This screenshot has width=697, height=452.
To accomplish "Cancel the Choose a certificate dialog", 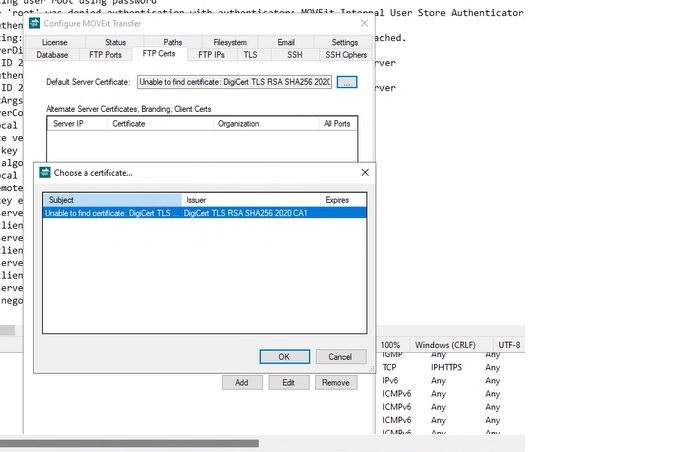I will tap(340, 357).
